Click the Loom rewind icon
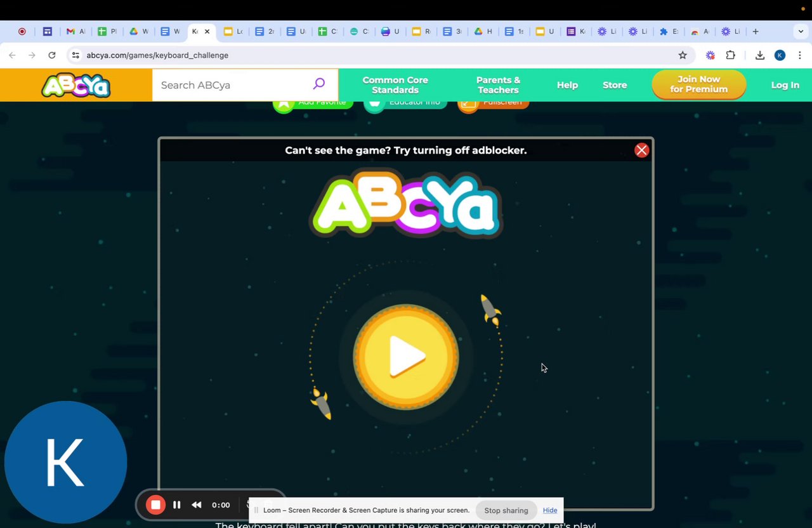Viewport: 812px width, 528px height. pos(197,505)
